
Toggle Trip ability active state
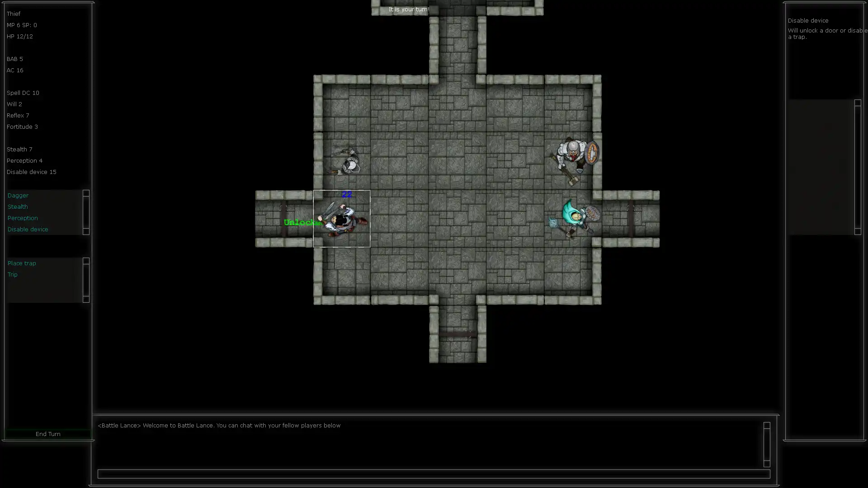tap(12, 275)
